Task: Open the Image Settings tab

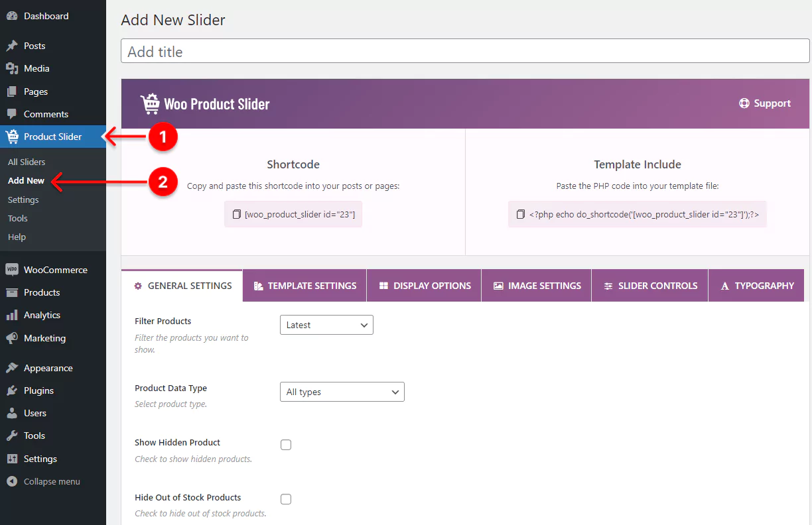Action: pyautogui.click(x=537, y=286)
